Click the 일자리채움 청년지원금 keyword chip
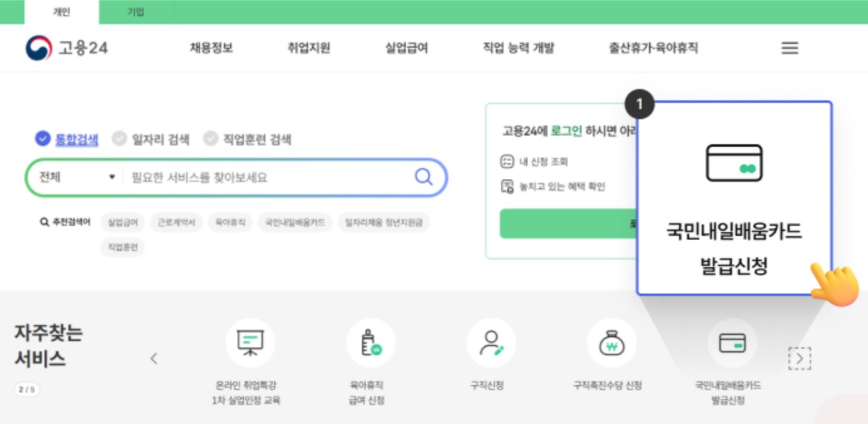 (x=384, y=223)
